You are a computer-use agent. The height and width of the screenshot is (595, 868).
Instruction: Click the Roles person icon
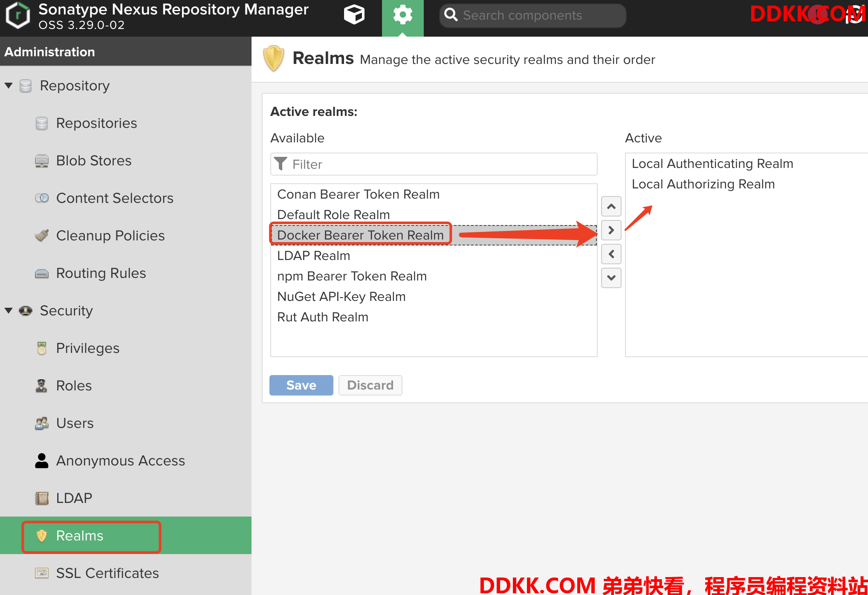[x=42, y=386]
